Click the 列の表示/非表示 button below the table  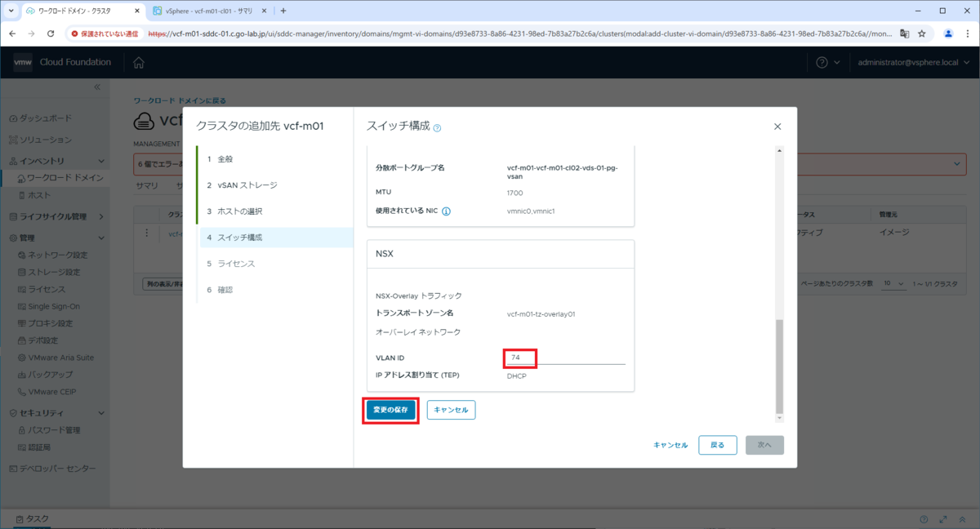[162, 284]
